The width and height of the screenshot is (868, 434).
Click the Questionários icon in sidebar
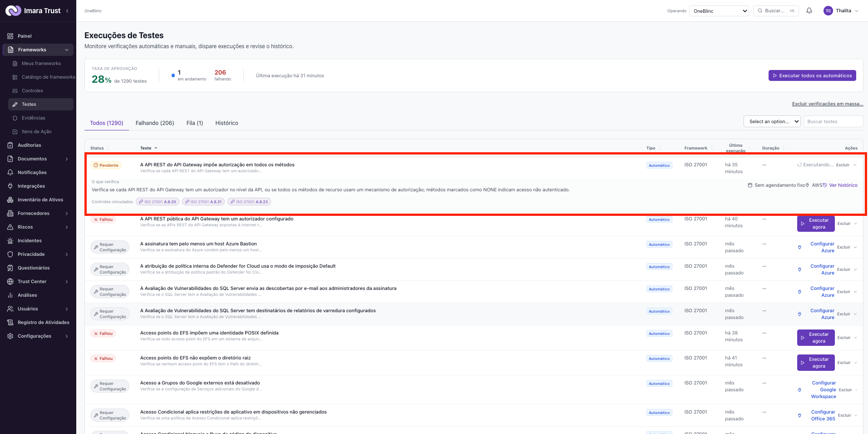(10, 268)
